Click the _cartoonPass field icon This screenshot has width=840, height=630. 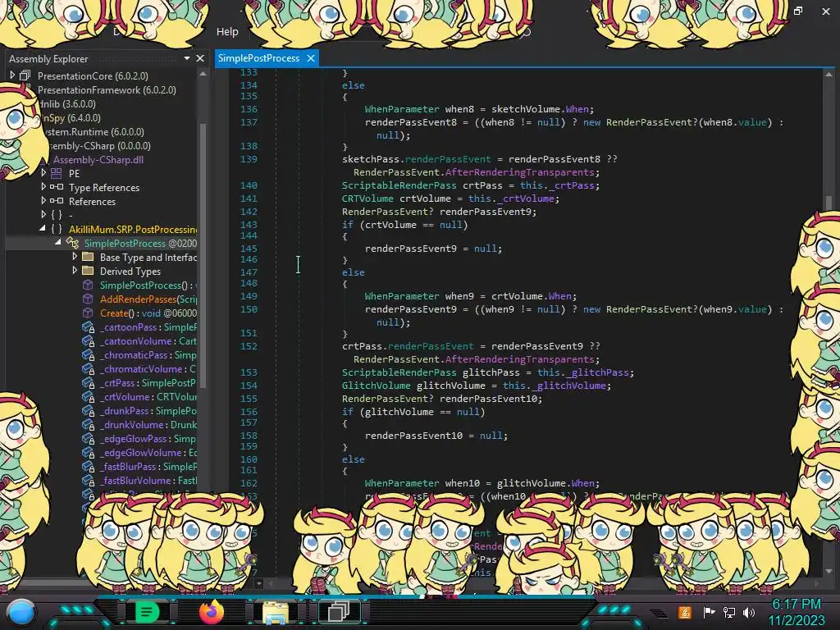[x=89, y=326]
